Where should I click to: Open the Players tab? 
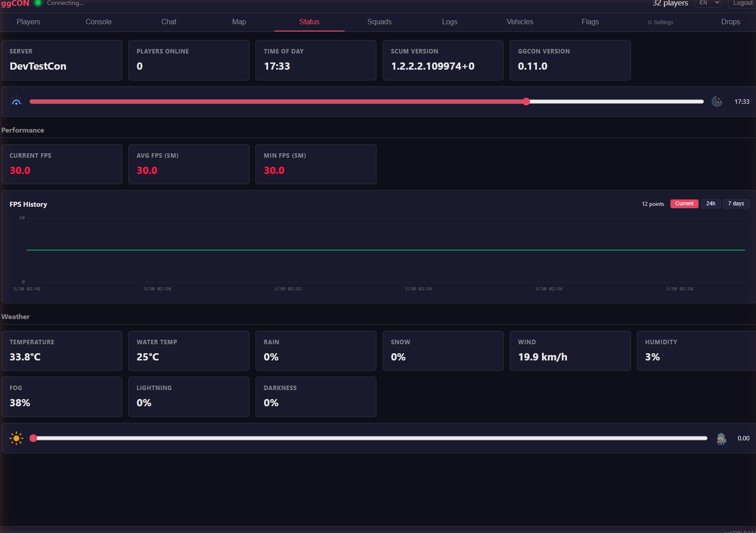28,22
